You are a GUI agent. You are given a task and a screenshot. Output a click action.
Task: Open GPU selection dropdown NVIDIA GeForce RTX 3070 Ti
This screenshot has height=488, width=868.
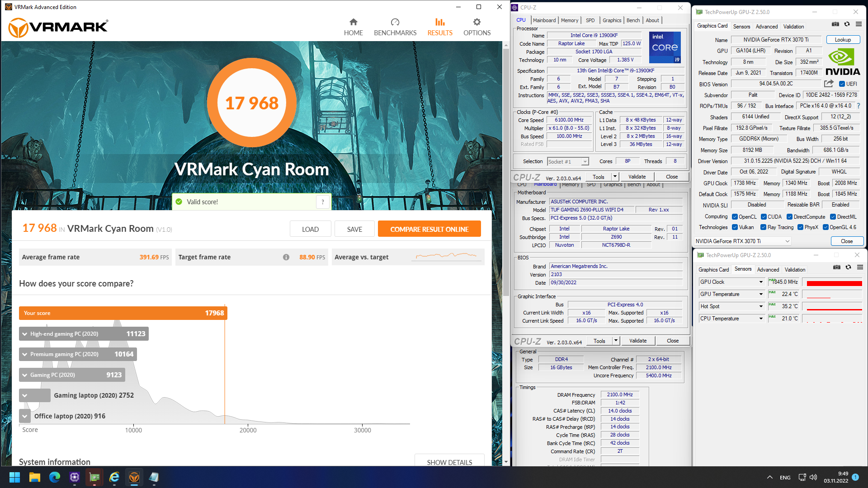[742, 241]
